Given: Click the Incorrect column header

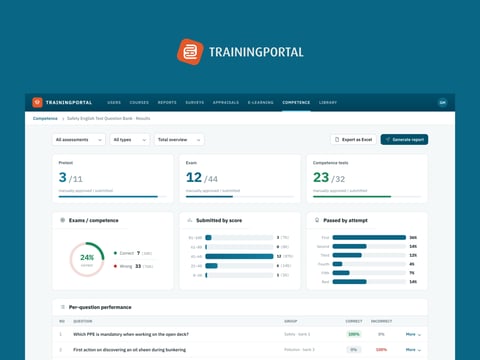Looking at the screenshot, I should pos(381,321).
